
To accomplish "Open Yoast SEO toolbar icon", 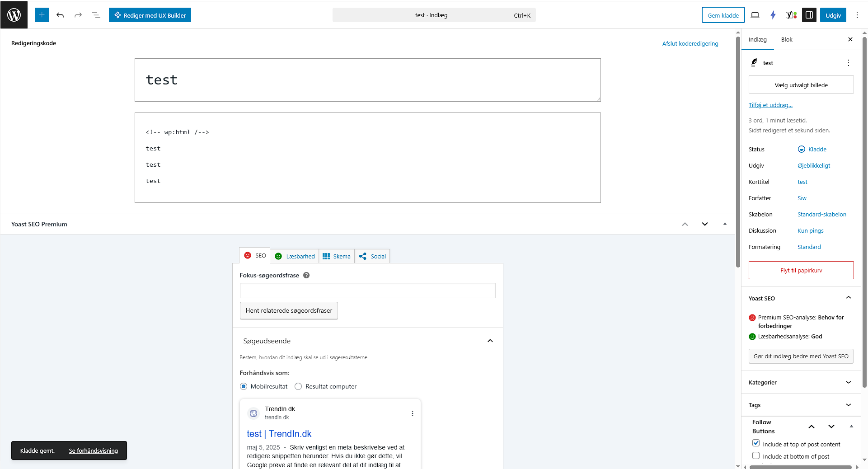I will click(x=791, y=15).
